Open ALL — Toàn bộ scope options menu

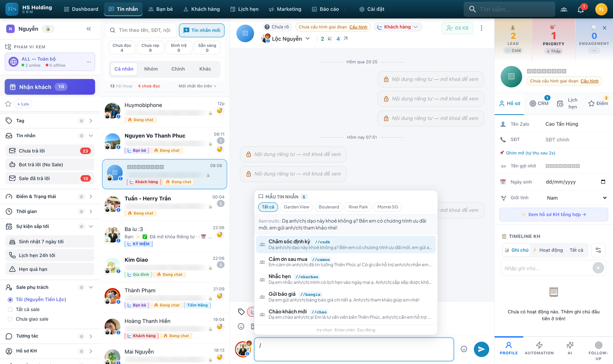[89, 62]
